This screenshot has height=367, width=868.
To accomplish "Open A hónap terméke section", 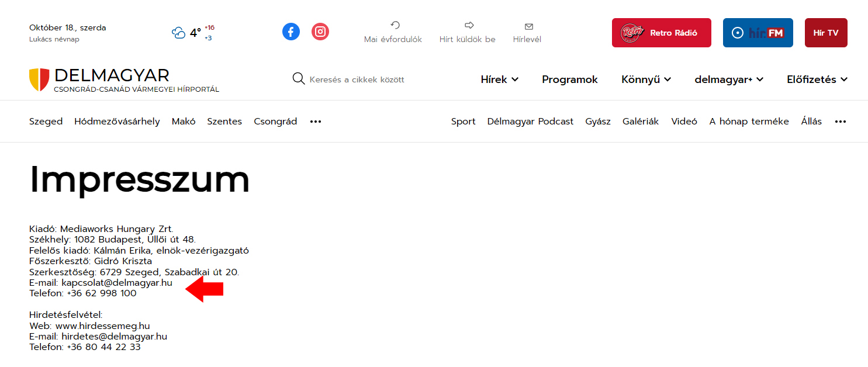I will pyautogui.click(x=749, y=122).
